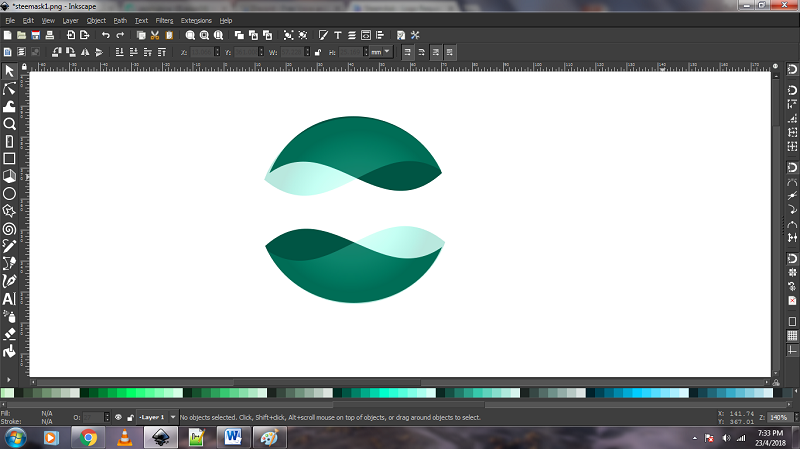Pick the bright green palette swatch
This screenshot has width=800, height=449.
pyautogui.click(x=131, y=393)
